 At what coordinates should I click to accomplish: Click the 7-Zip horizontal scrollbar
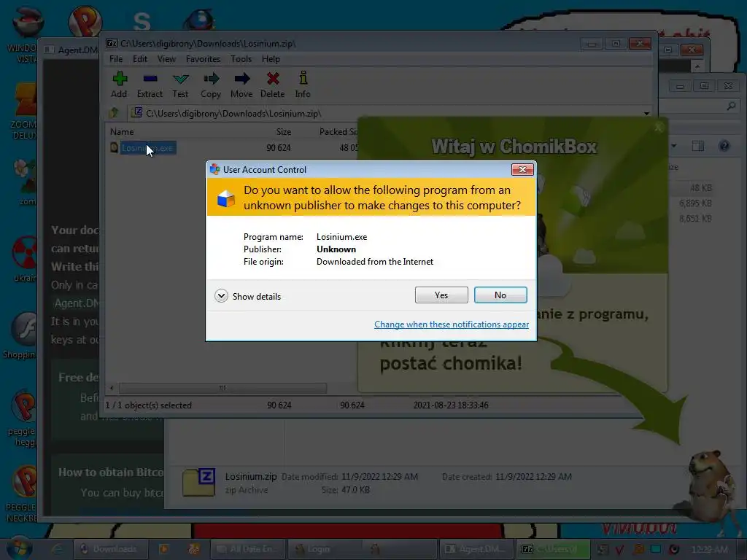(222, 388)
